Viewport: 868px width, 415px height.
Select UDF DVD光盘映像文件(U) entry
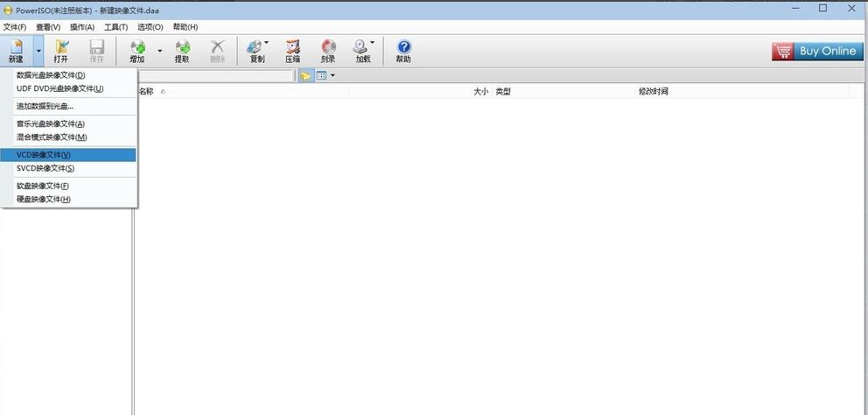68,88
